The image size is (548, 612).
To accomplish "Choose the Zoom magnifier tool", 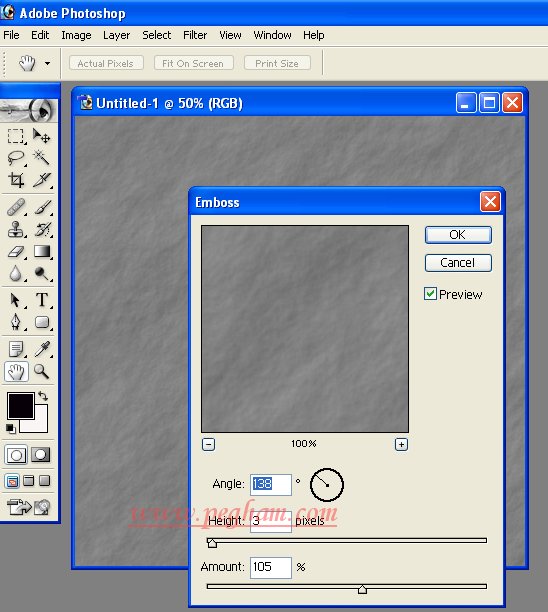I will click(41, 372).
